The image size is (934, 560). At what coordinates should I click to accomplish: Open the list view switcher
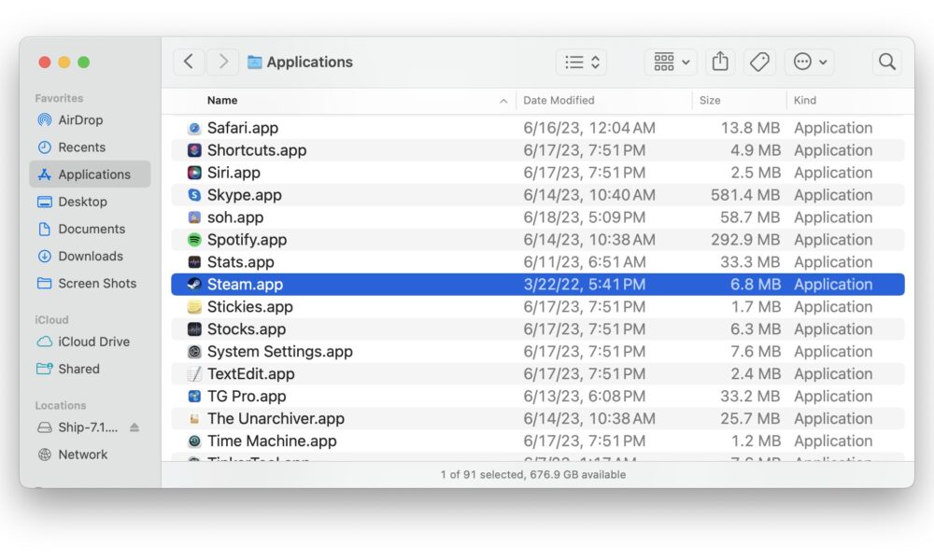coord(581,62)
